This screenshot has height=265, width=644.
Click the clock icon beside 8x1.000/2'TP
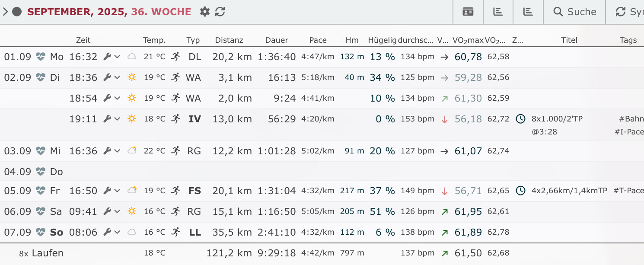pos(520,119)
